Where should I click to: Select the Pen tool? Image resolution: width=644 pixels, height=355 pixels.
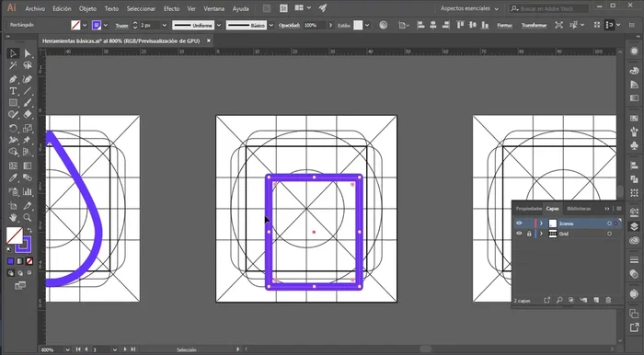coord(13,79)
